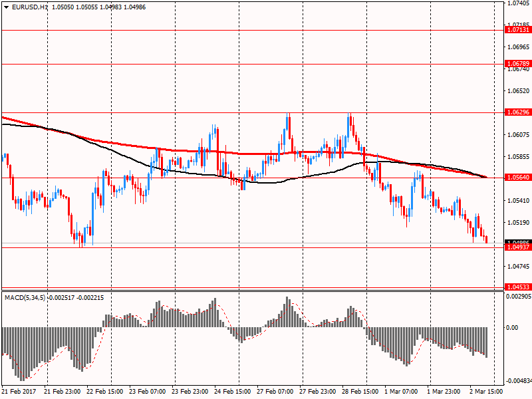
Task: Click the 1.05640 horizontal level label
Action: 518,178
